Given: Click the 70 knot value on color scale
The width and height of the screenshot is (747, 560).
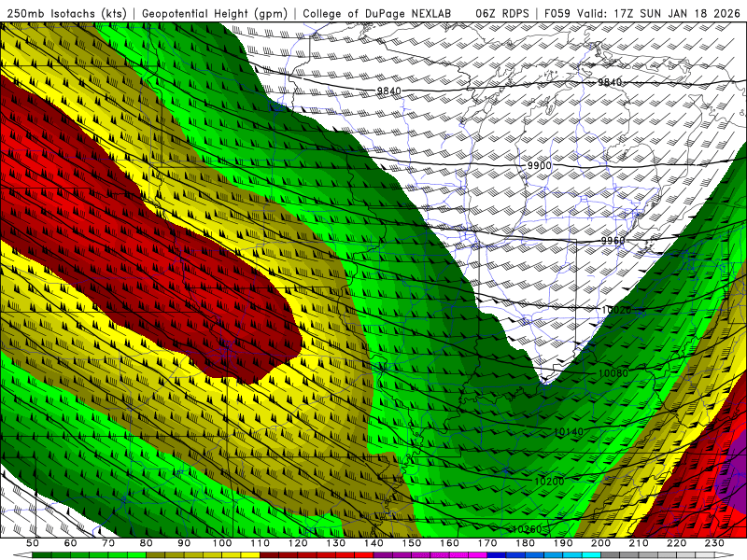Looking at the screenshot, I should [108, 543].
